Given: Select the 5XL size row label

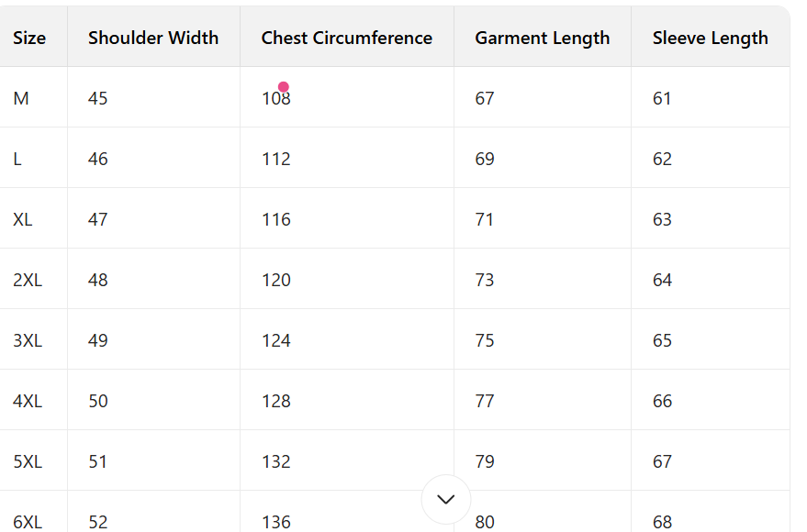Looking at the screenshot, I should (28, 461).
